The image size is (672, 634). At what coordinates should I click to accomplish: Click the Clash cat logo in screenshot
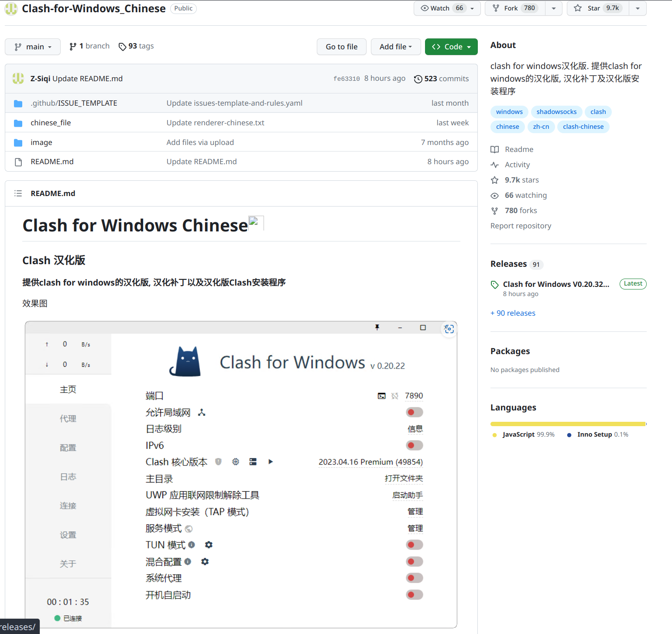tap(185, 361)
